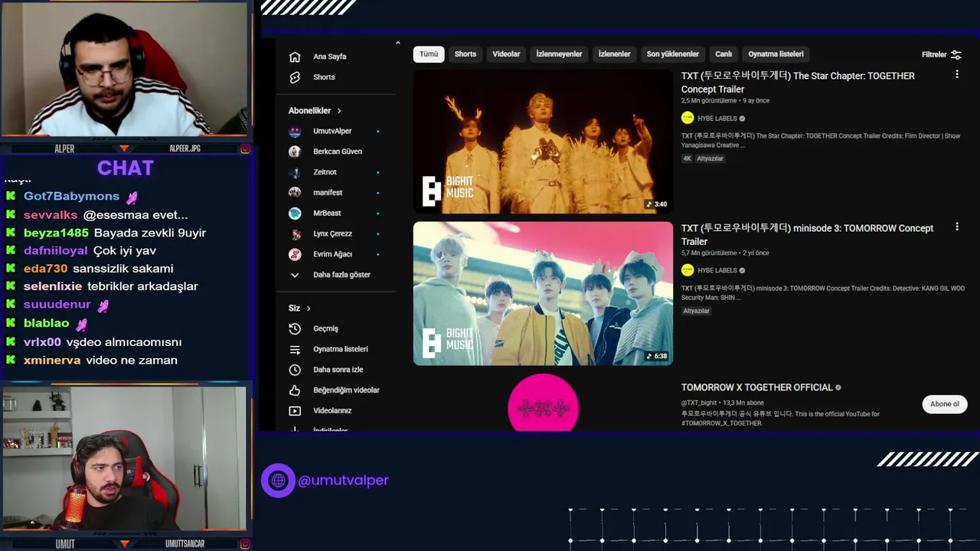Open options menu for TOMORROW Concept Trailer
The width and height of the screenshot is (980, 551).
[x=957, y=227]
